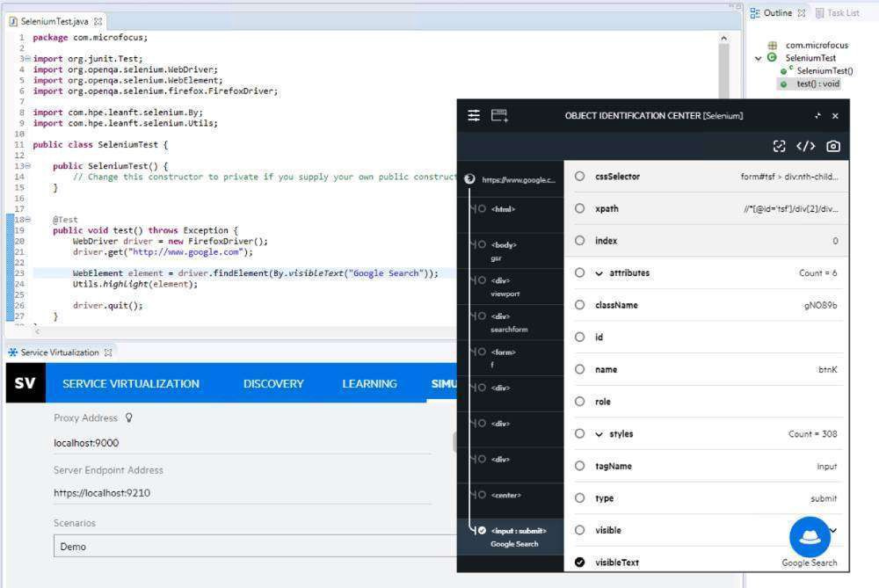Select the styles property radio button
The image size is (879, 588).
[579, 433]
